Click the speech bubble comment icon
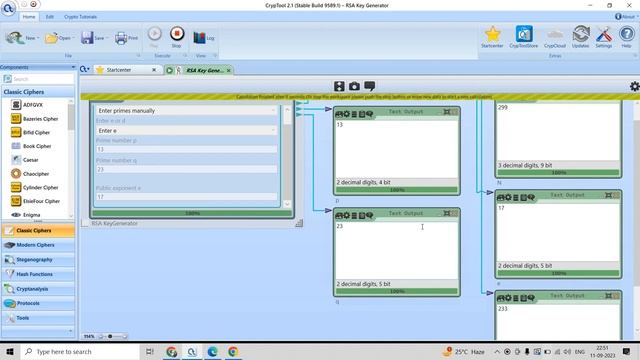 coord(369,86)
